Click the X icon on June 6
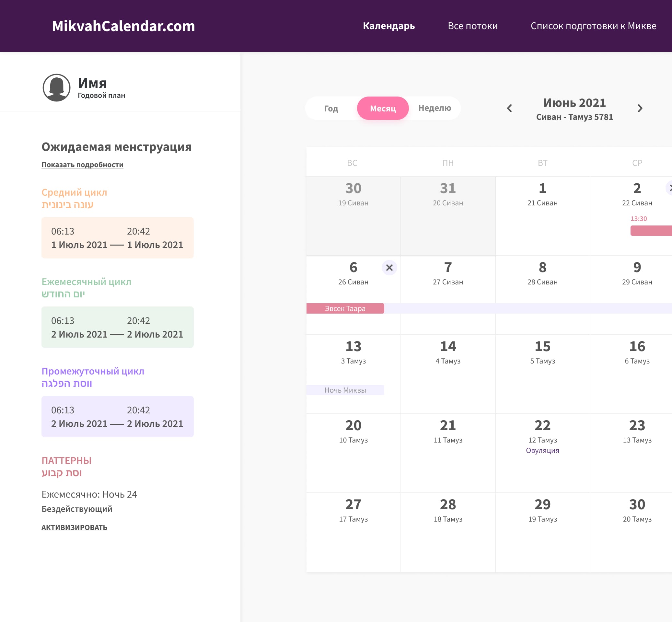Image resolution: width=672 pixels, height=622 pixels. 389,268
